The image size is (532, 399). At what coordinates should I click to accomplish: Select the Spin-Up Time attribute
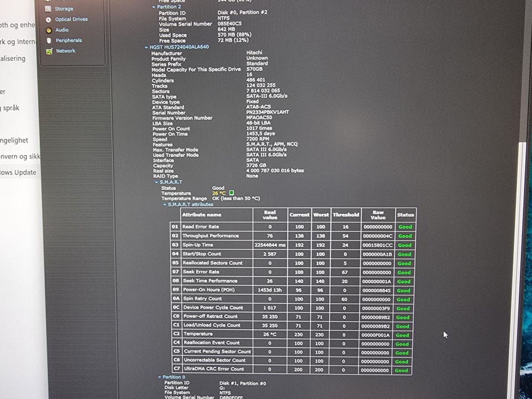tap(198, 244)
